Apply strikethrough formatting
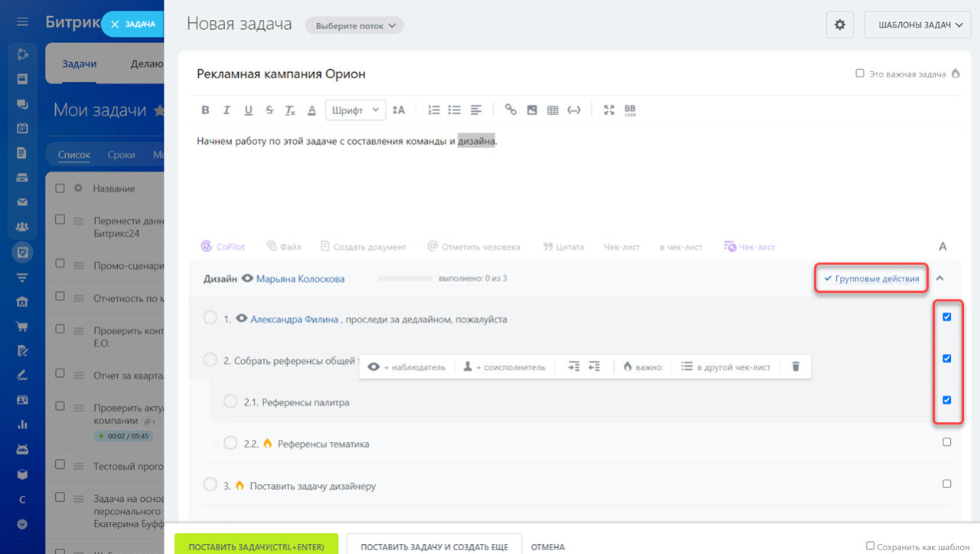This screenshot has height=554, width=980. [x=269, y=110]
